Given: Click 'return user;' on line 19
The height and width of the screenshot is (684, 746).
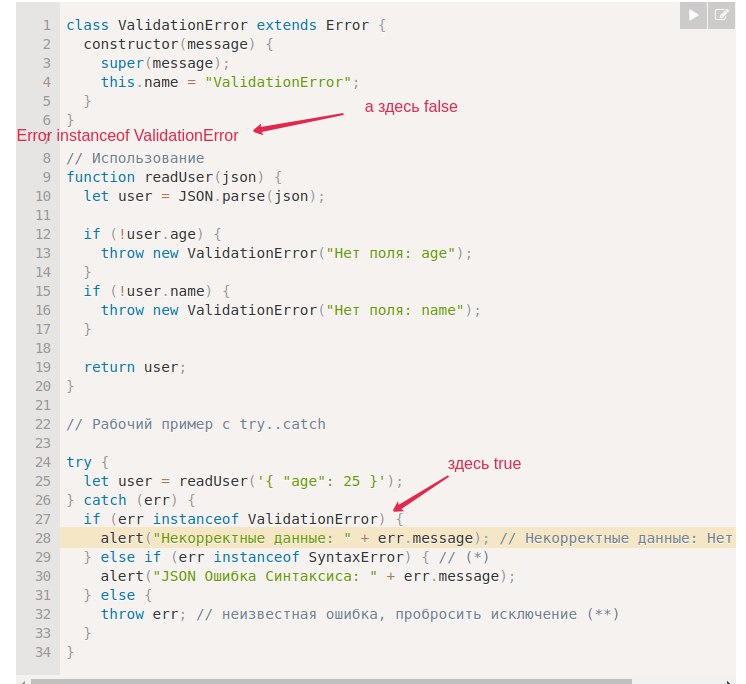Looking at the screenshot, I should [x=135, y=367].
